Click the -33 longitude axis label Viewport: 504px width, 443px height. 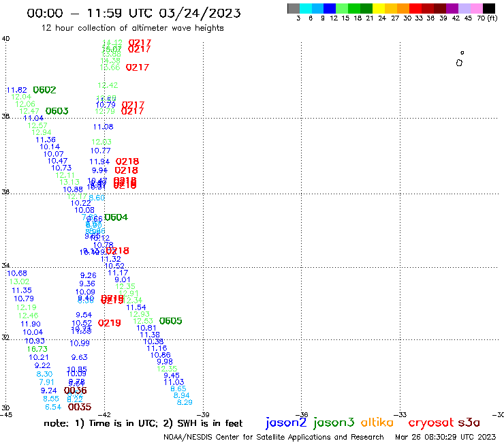(x=400, y=415)
